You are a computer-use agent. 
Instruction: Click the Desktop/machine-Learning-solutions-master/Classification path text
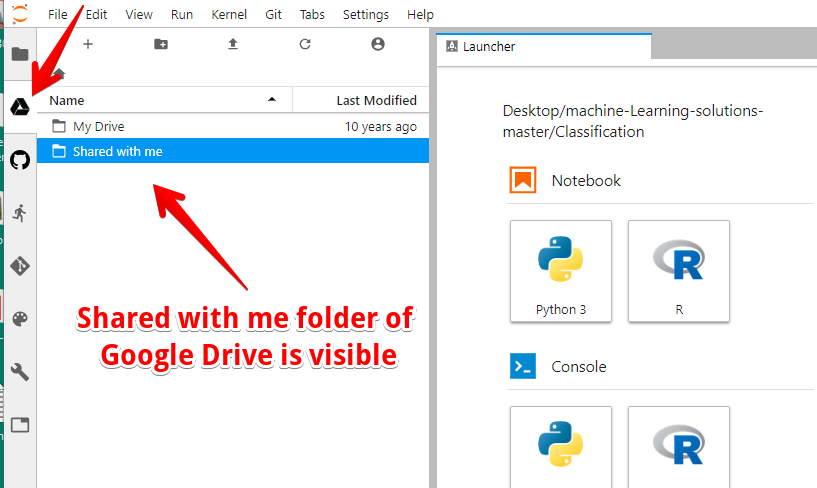(633, 121)
